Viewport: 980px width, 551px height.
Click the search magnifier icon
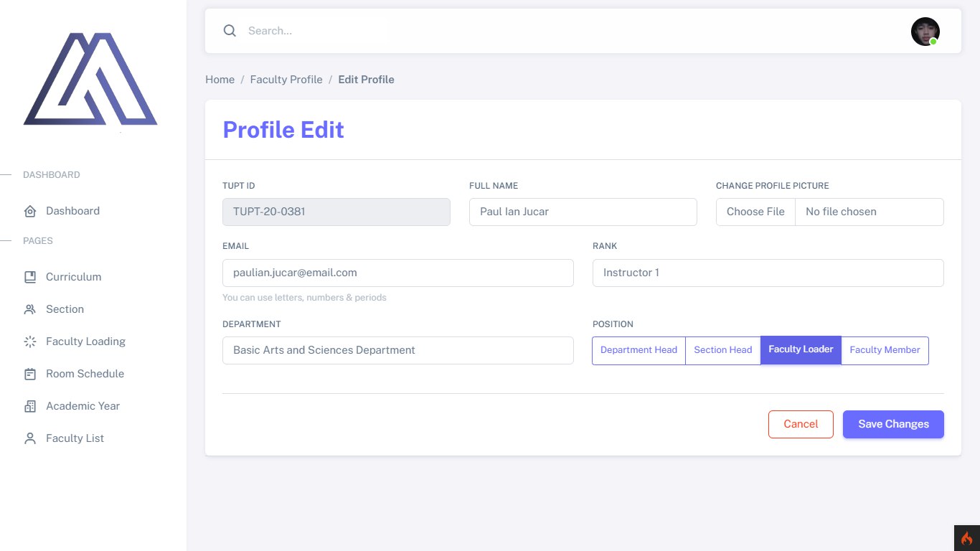click(230, 31)
